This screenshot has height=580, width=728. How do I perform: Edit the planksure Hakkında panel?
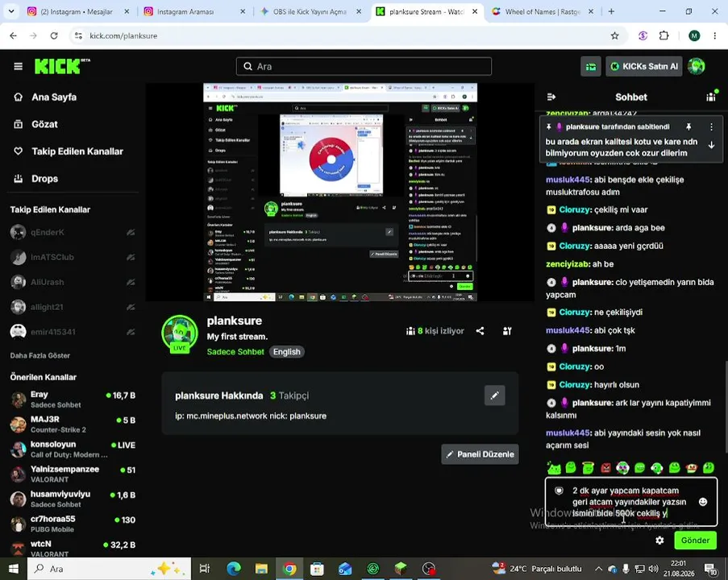coord(494,396)
